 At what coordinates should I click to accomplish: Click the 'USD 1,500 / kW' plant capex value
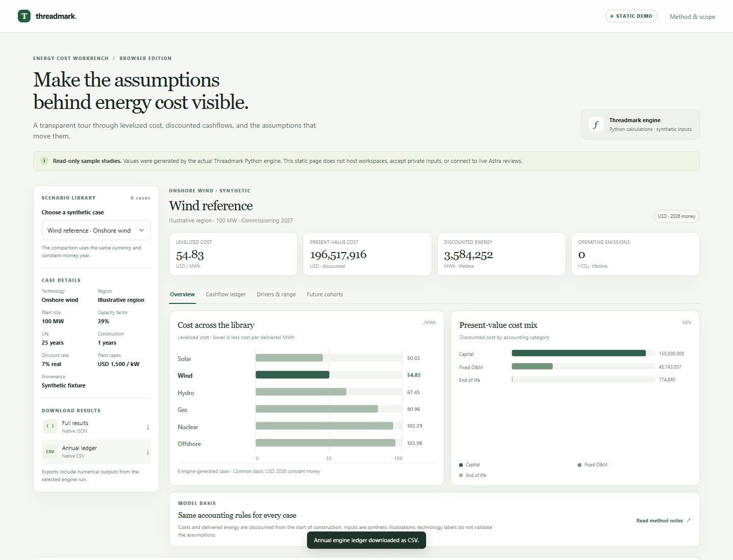[119, 364]
